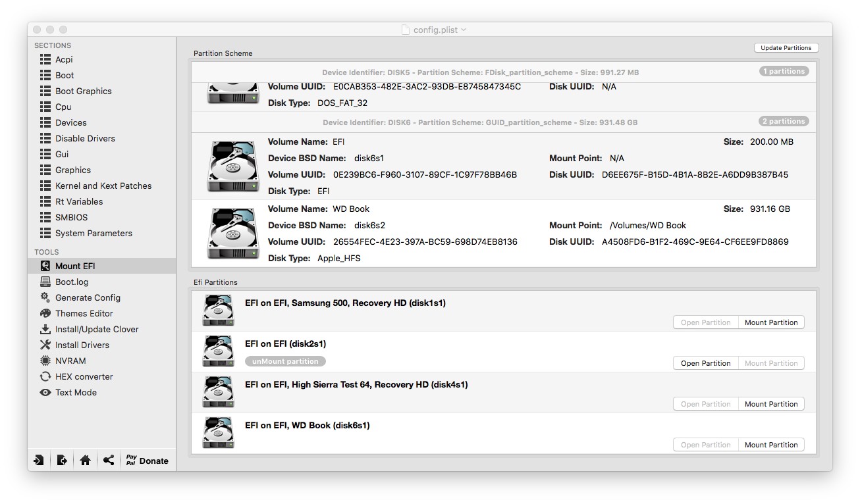Click Open Partition for EFI on disk4s1
The height and width of the screenshot is (504, 860).
[706, 404]
